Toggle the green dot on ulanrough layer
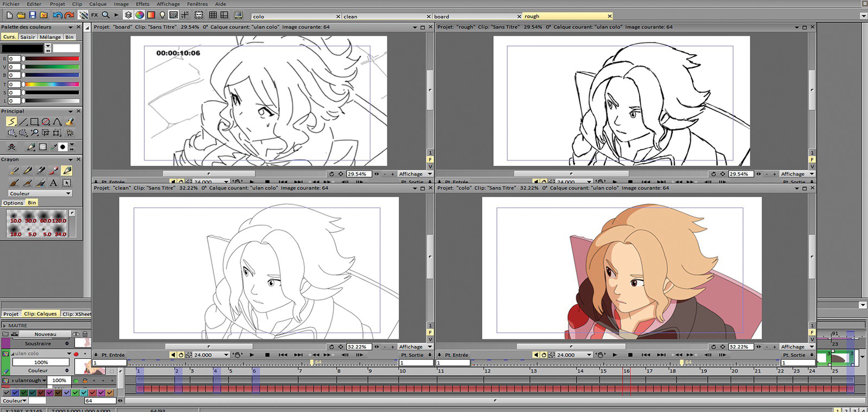The image size is (868, 412). (76, 381)
